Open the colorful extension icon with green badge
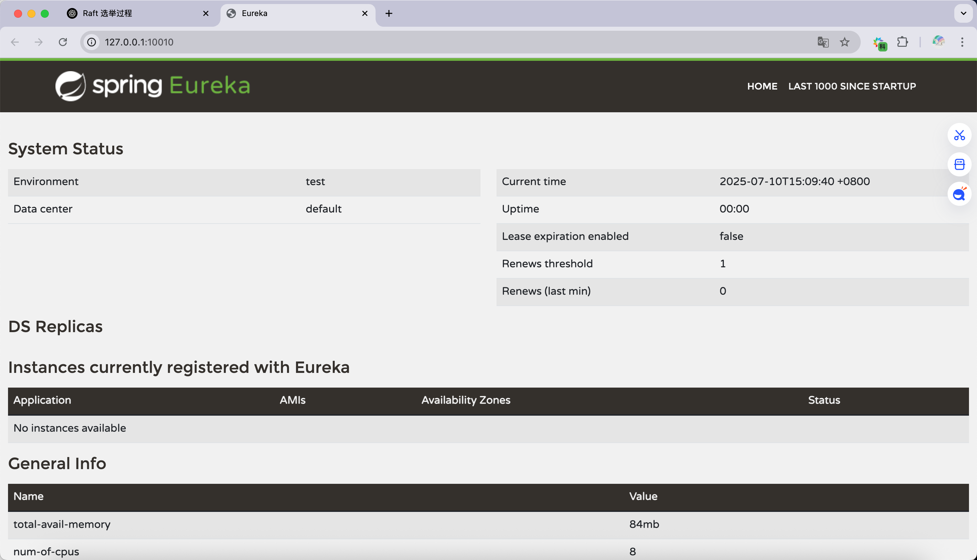The height and width of the screenshot is (560, 977). 880,43
